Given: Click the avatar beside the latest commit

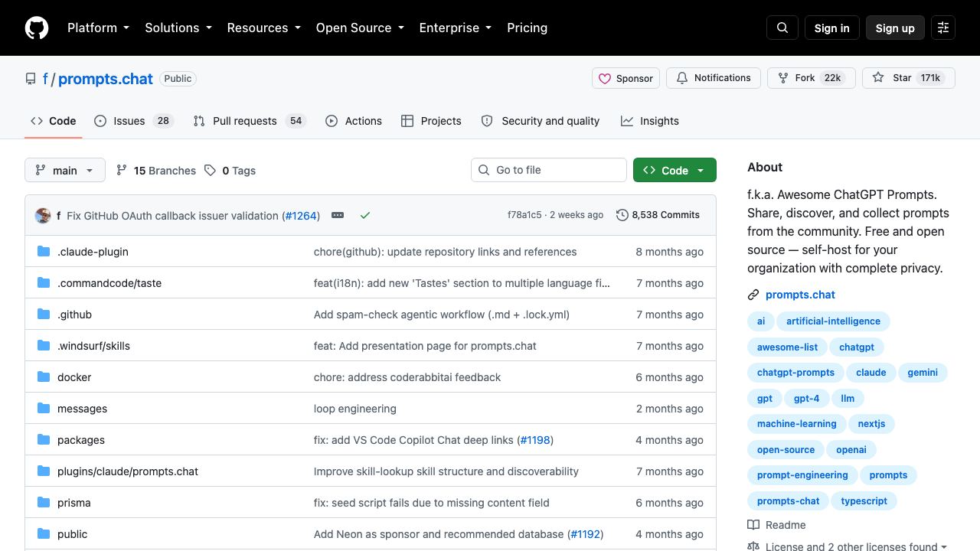Looking at the screenshot, I should tap(43, 216).
